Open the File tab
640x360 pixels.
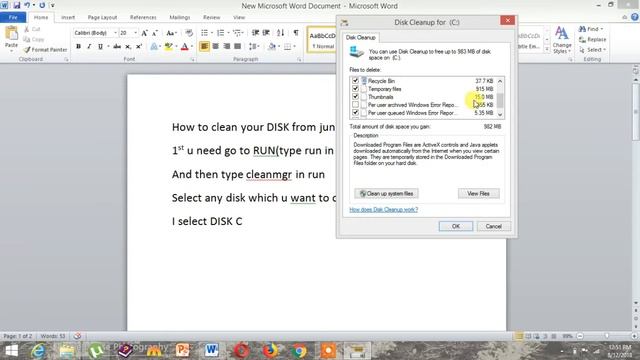[13, 18]
